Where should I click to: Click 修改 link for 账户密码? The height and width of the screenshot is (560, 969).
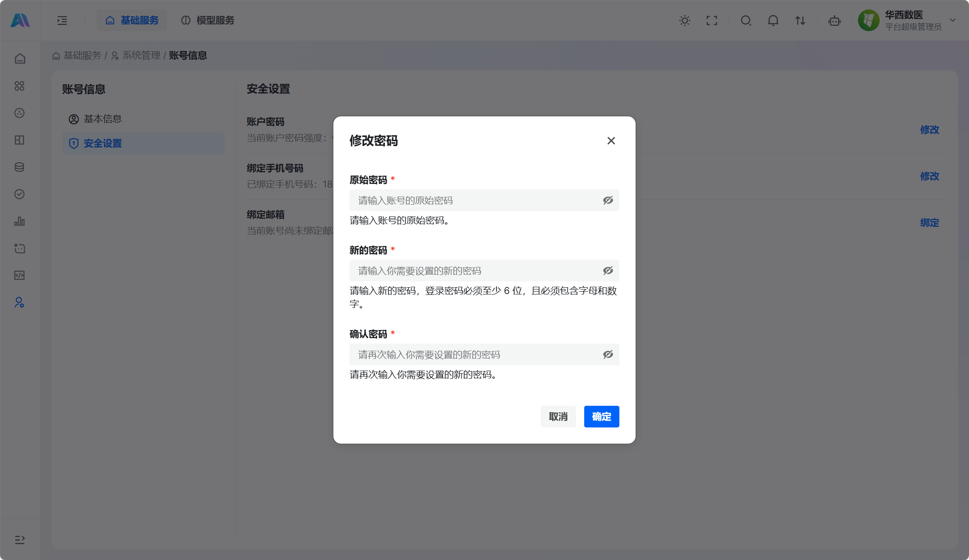pyautogui.click(x=930, y=130)
